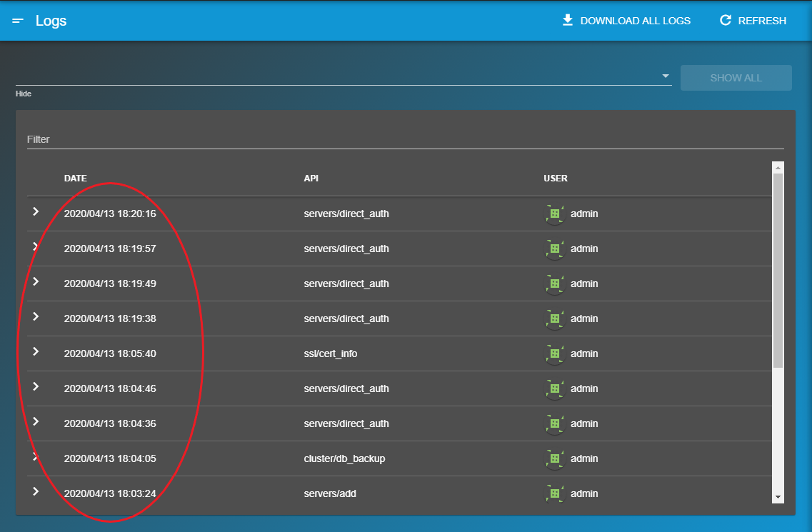Select date 2020/04/13 18:04:36
The image size is (812, 532).
[x=110, y=423]
